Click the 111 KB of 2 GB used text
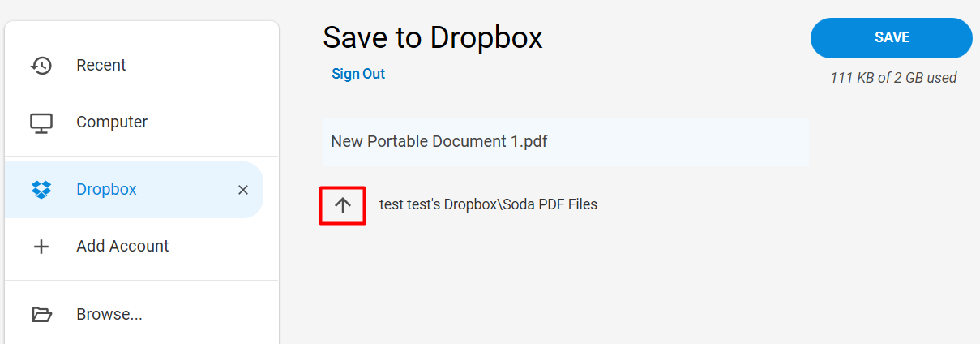The image size is (980, 344). [893, 78]
